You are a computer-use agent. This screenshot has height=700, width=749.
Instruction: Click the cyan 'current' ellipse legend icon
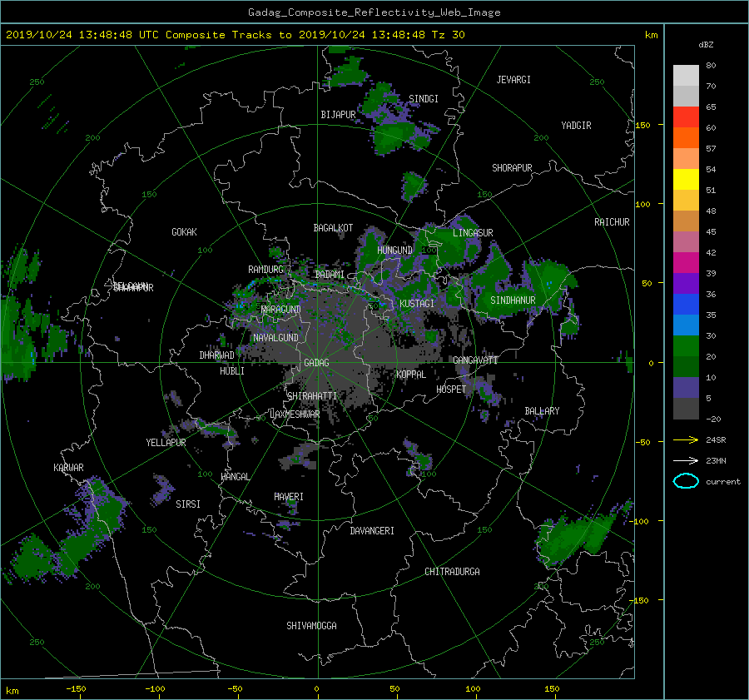pos(686,481)
